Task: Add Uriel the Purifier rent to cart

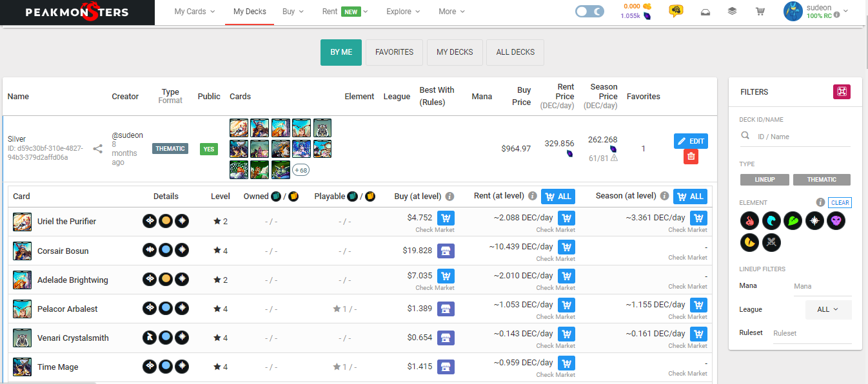Action: click(566, 218)
